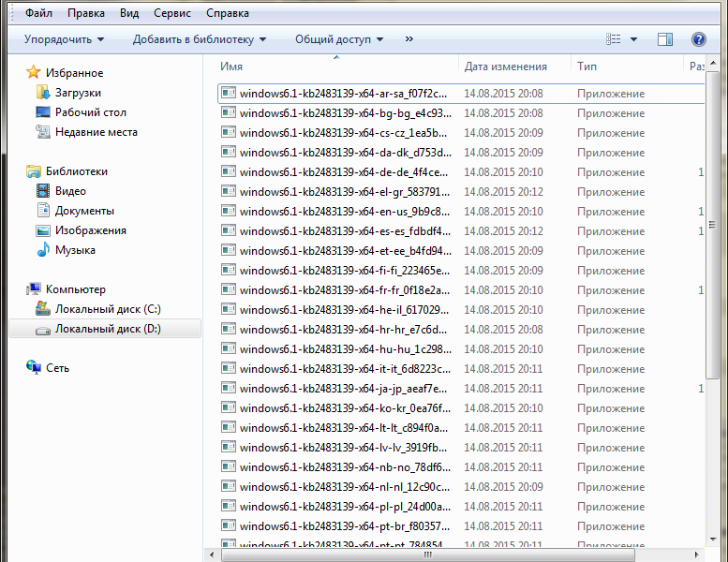Click the vertical scrollbar down arrow

click(712, 539)
